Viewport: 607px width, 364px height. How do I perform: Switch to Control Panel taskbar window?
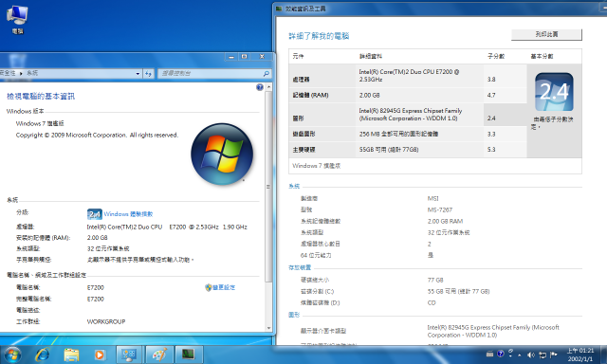(129, 355)
